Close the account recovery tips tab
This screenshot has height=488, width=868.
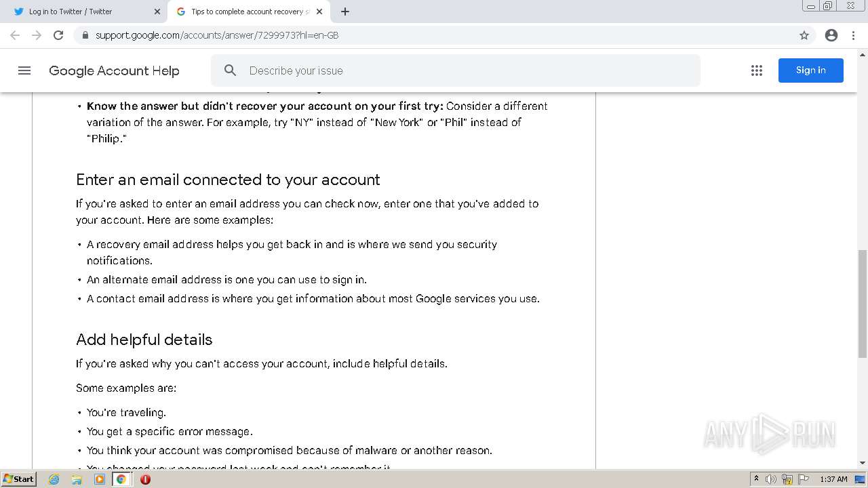(x=319, y=12)
